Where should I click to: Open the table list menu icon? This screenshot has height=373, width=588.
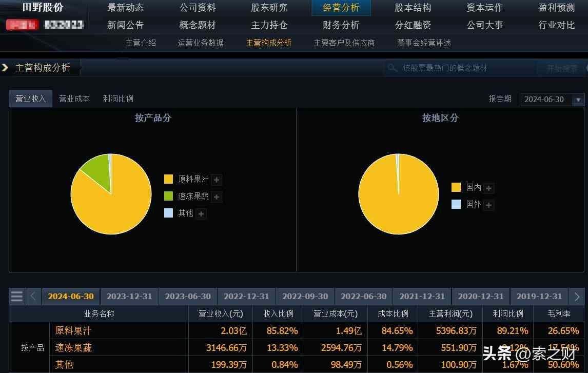point(17,297)
